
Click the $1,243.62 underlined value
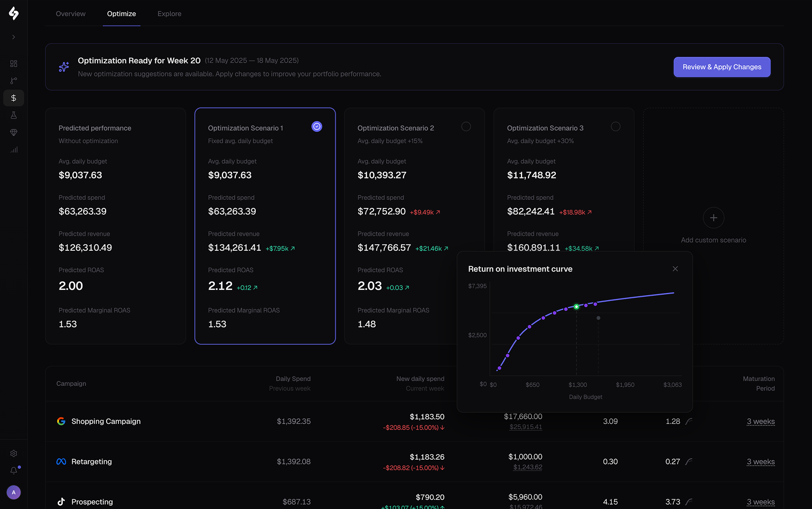click(528, 467)
